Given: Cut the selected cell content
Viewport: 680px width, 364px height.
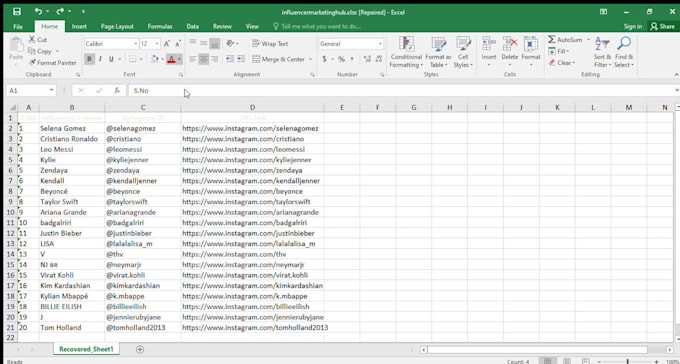Looking at the screenshot, I should point(38,39).
